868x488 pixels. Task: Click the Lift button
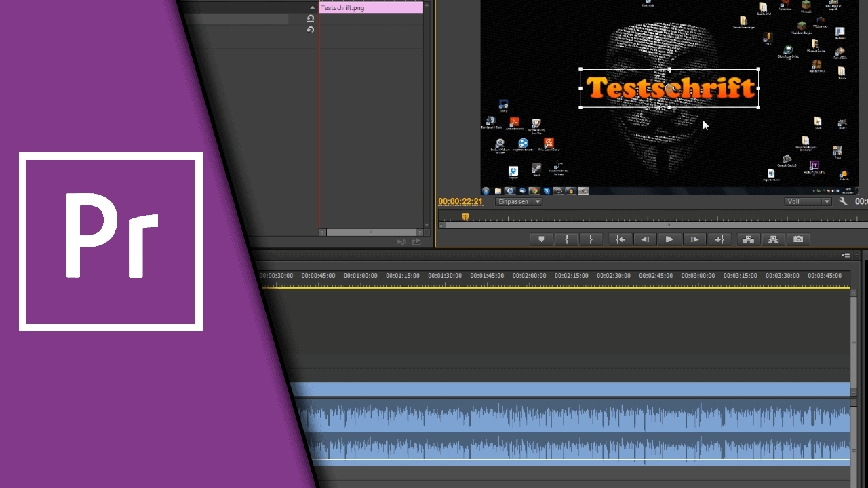click(x=749, y=239)
